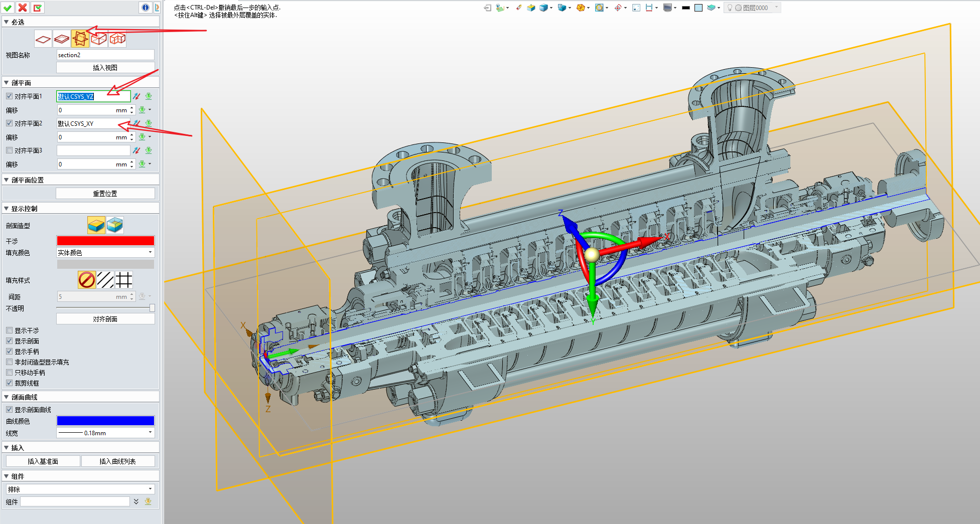Uncheck the 裁剪线框 option
Screen dimensions: 980x524
pyautogui.click(x=10, y=383)
